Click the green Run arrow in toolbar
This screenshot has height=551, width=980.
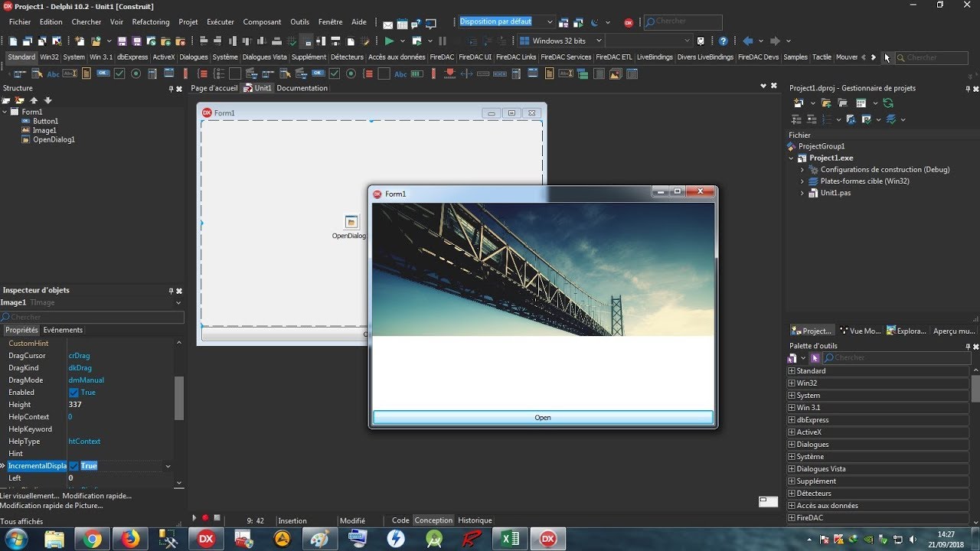389,41
